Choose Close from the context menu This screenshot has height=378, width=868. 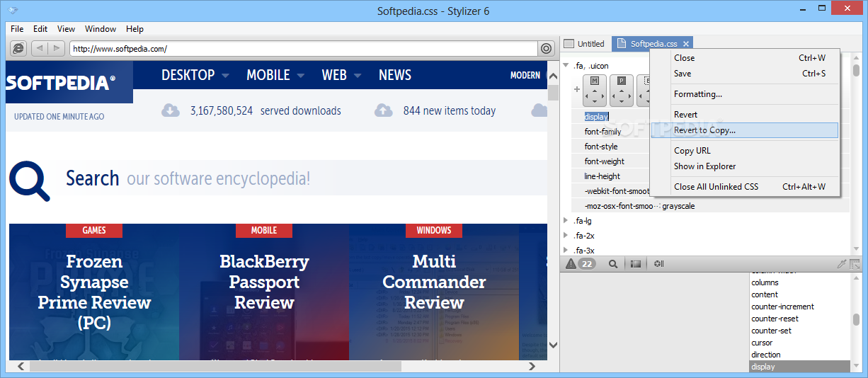coord(745,58)
